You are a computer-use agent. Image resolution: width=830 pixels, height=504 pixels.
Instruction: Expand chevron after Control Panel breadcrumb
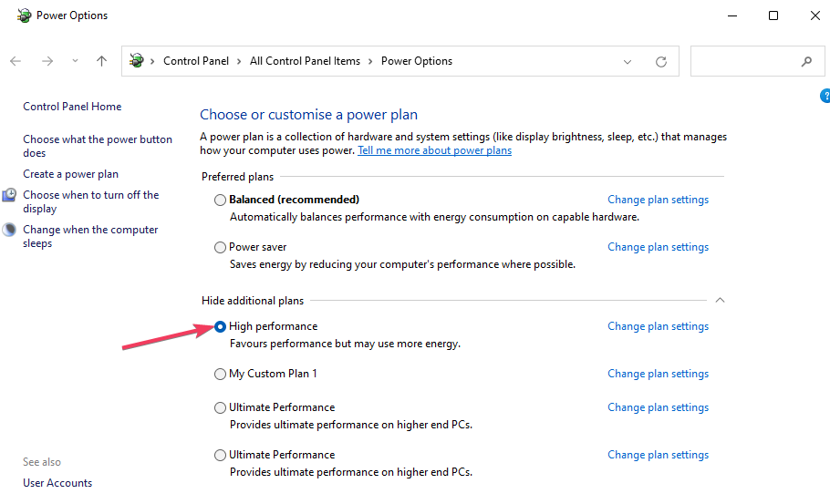point(239,61)
